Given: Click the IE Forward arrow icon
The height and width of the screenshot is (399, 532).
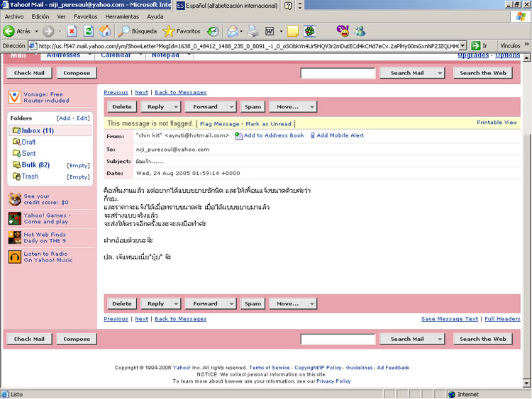Looking at the screenshot, I should point(48,31).
